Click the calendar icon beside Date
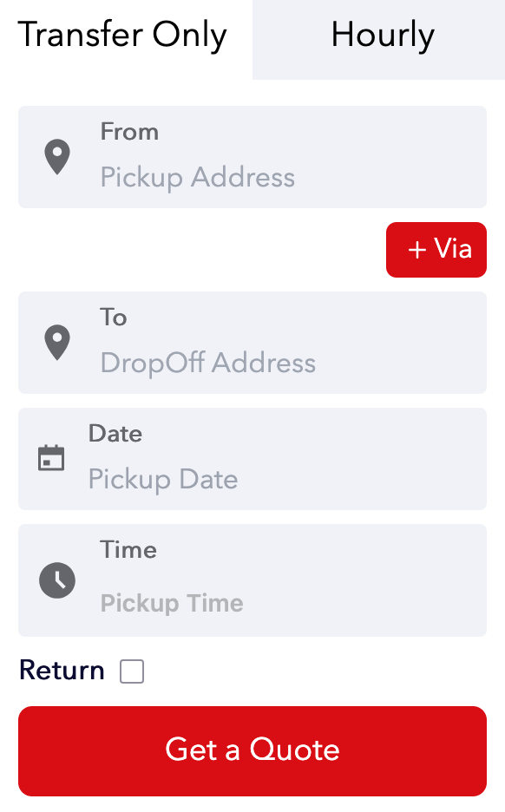Viewport: 505px width, 812px height. pos(51,458)
